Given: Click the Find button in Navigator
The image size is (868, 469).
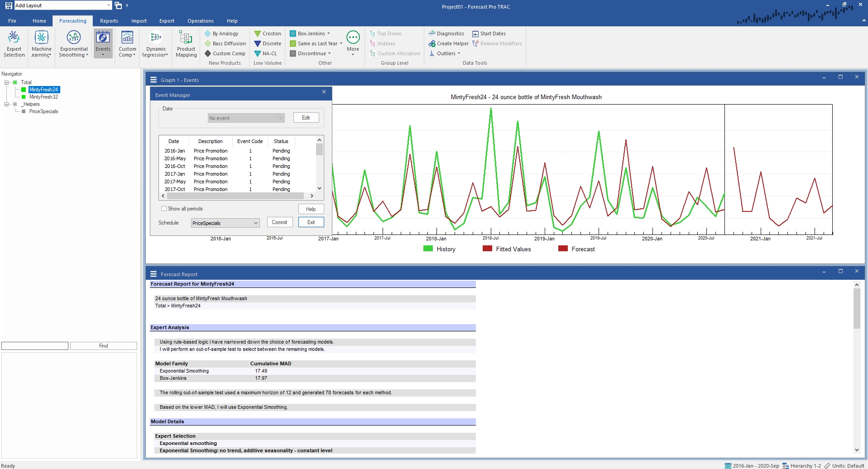Looking at the screenshot, I should point(104,346).
